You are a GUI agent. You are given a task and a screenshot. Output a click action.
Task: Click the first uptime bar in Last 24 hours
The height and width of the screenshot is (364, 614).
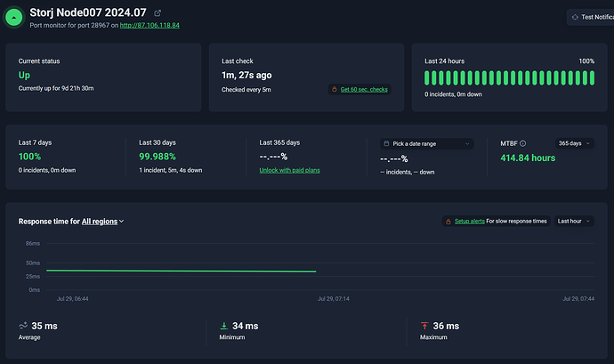click(x=427, y=77)
